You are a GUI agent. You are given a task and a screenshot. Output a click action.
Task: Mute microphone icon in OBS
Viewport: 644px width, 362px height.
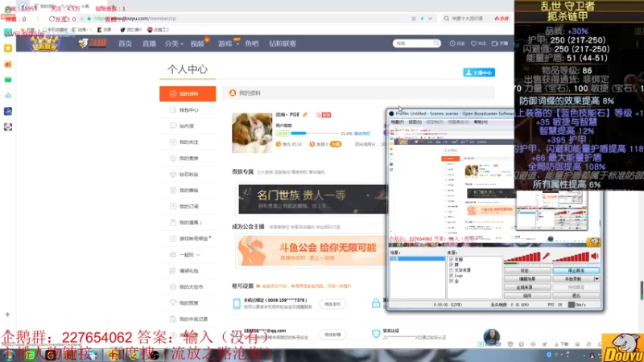coord(547,256)
